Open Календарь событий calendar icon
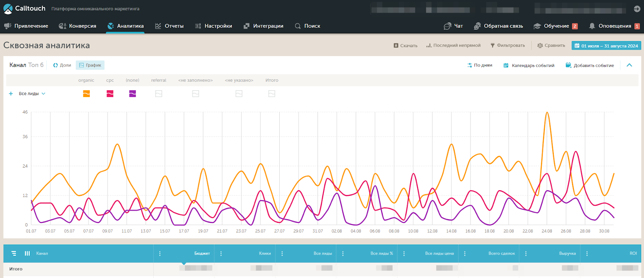This screenshot has height=278, width=644. pyautogui.click(x=506, y=65)
